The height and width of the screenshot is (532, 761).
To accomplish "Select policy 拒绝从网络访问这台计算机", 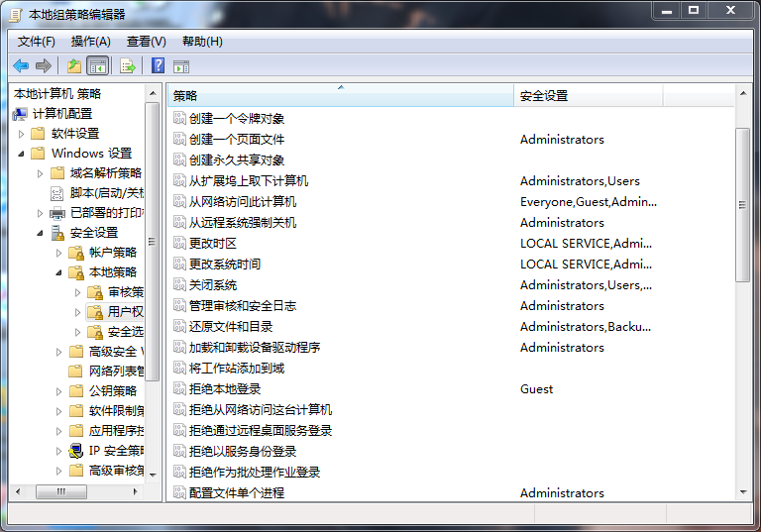I will click(261, 410).
